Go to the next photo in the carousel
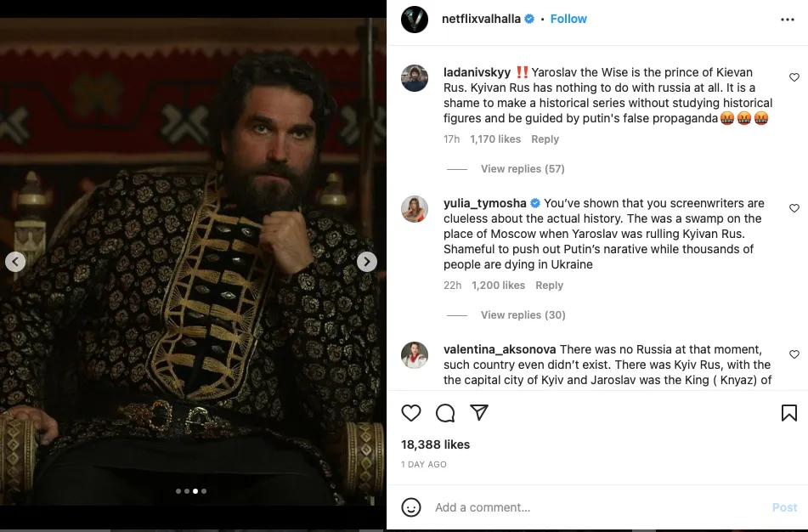The height and width of the screenshot is (532, 808). click(366, 262)
